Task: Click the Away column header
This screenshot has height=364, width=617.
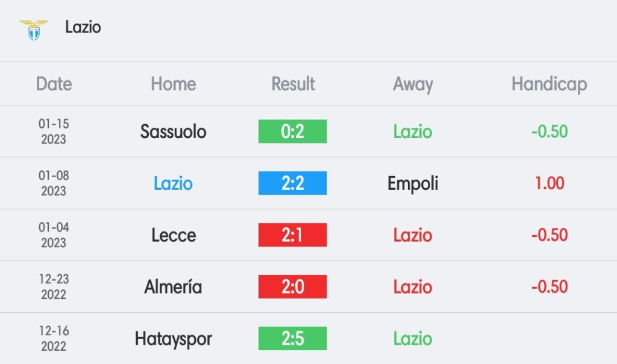Action: tap(413, 84)
